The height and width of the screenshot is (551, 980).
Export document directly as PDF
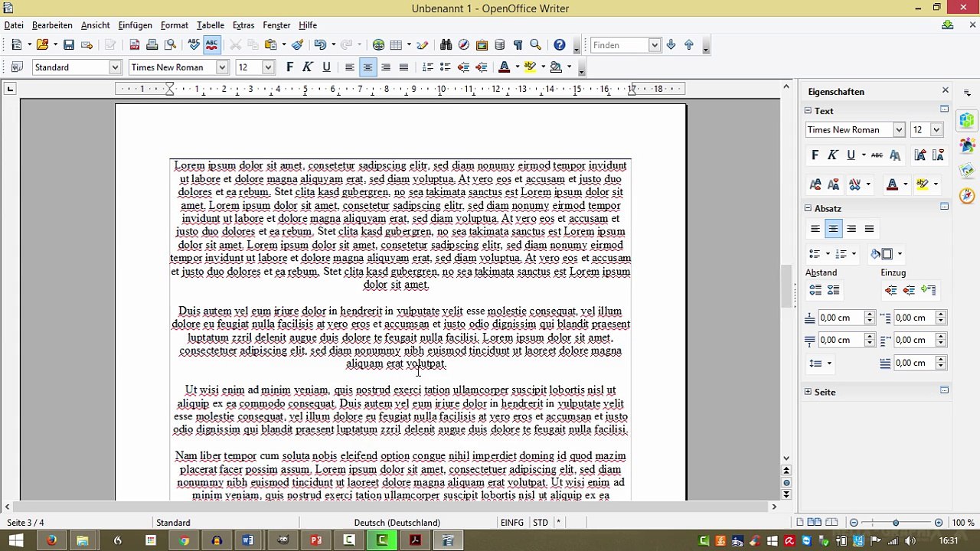coord(134,45)
